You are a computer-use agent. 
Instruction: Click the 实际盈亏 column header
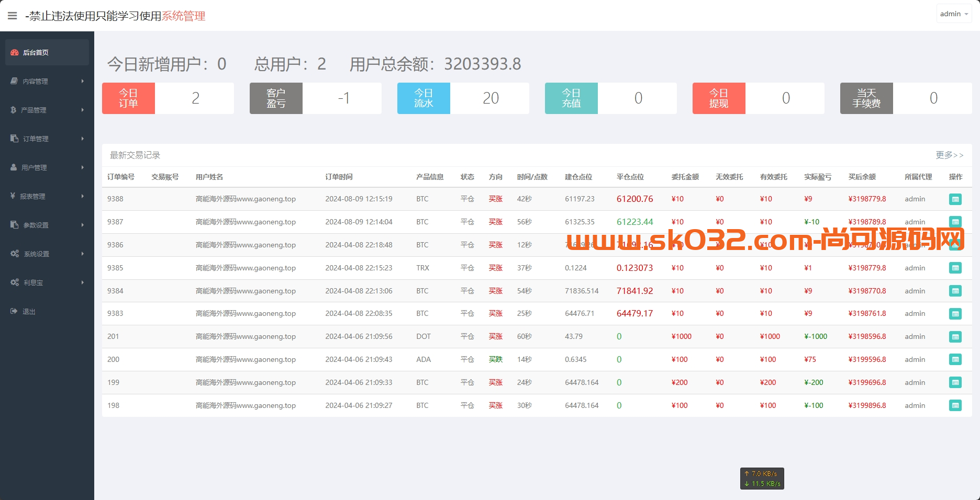tap(818, 177)
